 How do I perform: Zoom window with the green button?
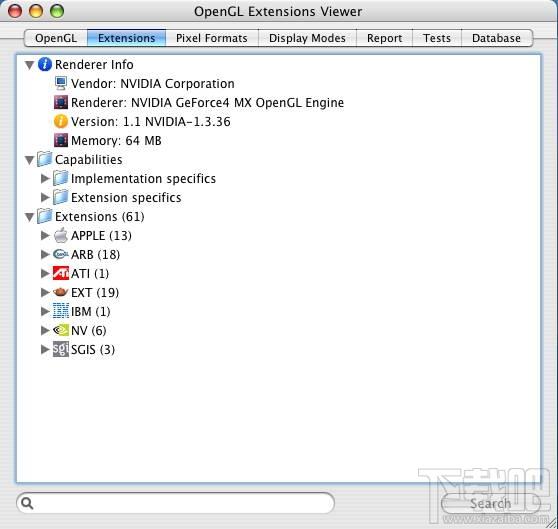tap(57, 11)
